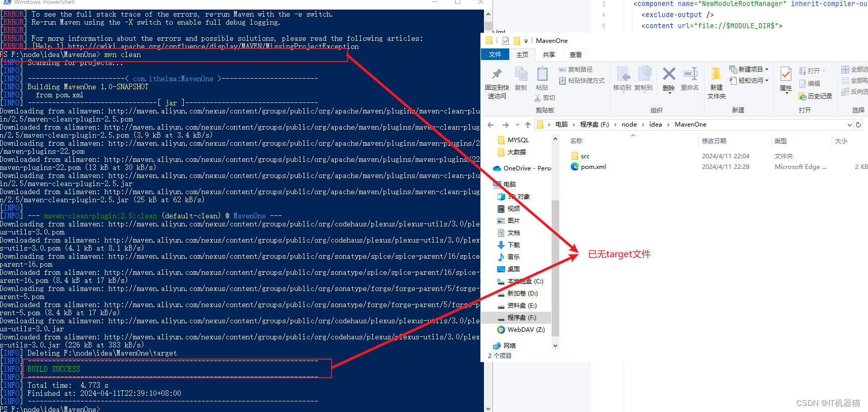Click the idea breadcrumb in address bar
The width and height of the screenshot is (868, 412).
pyautogui.click(x=656, y=125)
